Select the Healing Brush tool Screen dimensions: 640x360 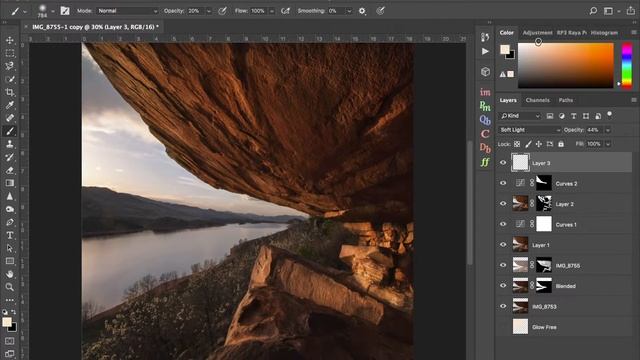pos(9,118)
